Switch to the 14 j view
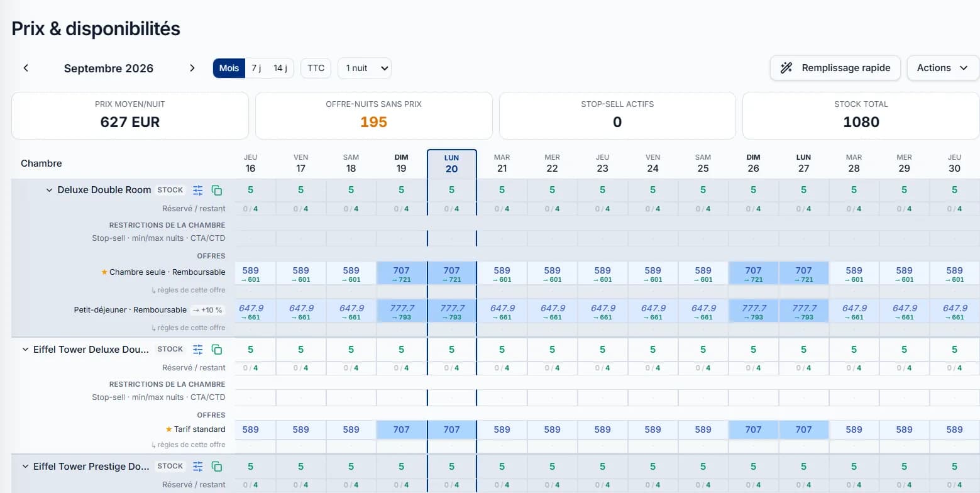 (x=280, y=68)
